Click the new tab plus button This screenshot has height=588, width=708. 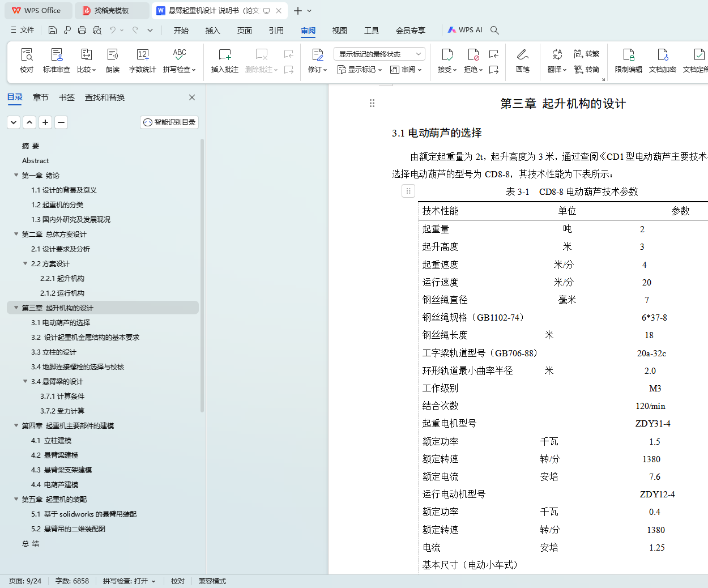[x=298, y=10]
